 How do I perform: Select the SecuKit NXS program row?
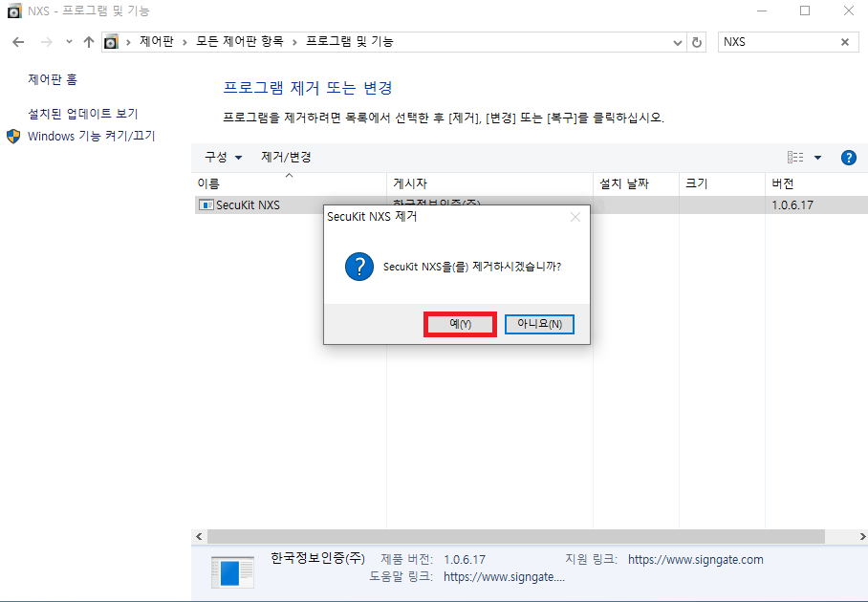pyautogui.click(x=532, y=205)
